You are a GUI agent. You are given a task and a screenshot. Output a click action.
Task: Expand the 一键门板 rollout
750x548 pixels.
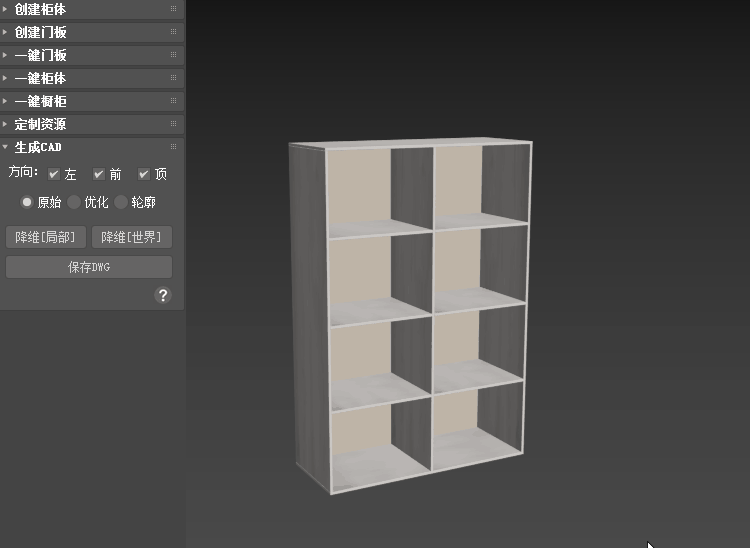coord(92,55)
